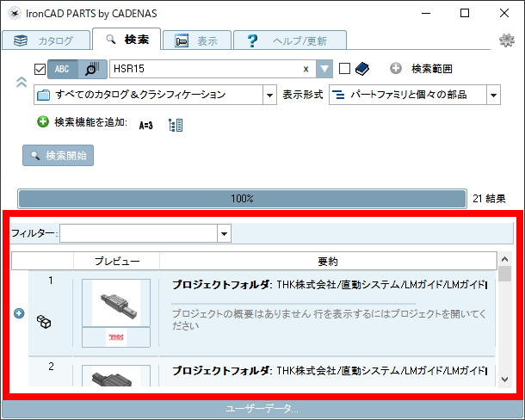
Task: Collapse search options with double chevron
Action: click(x=22, y=82)
